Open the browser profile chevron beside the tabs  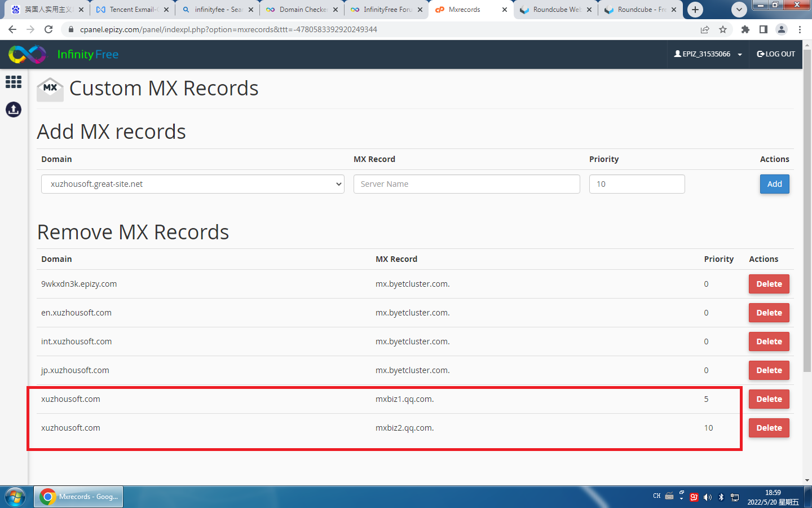[x=739, y=10]
